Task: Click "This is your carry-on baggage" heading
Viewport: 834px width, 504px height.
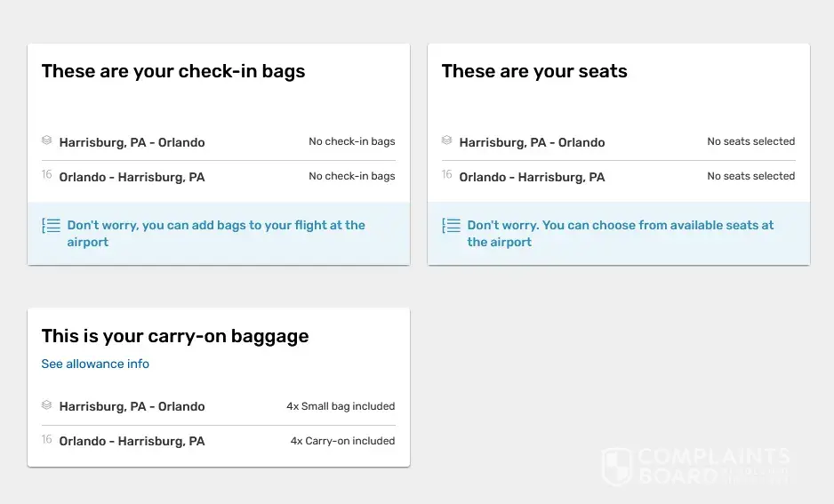Action: [175, 336]
